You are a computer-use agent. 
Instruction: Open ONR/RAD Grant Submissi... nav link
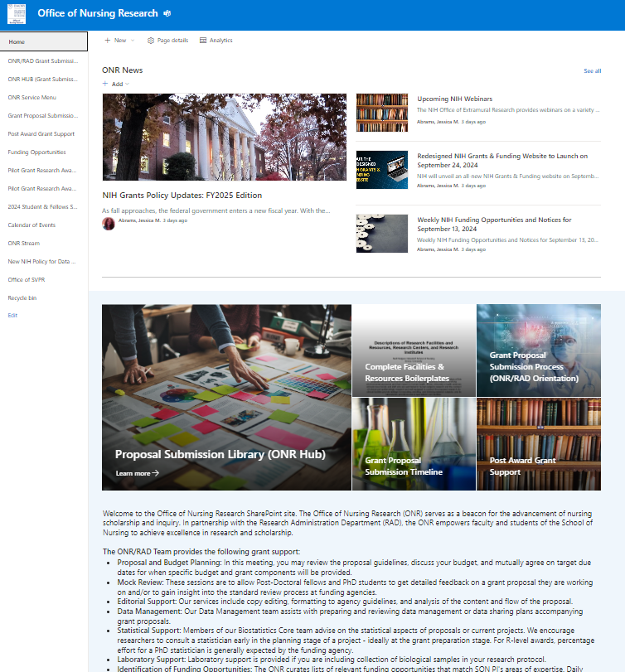coord(43,60)
